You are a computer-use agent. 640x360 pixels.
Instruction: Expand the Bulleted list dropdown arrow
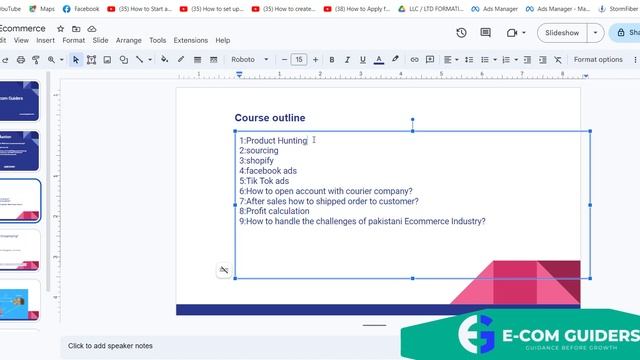495,60
